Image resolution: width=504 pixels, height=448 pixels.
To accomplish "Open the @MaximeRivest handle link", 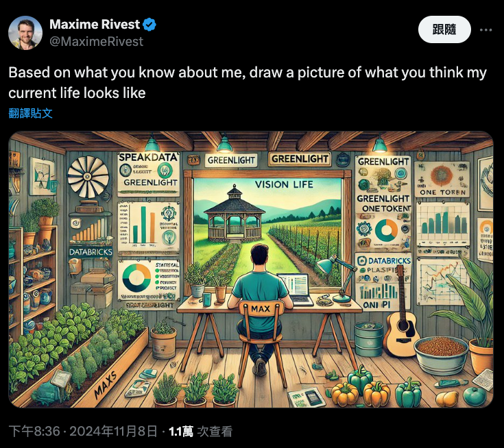I will (96, 41).
